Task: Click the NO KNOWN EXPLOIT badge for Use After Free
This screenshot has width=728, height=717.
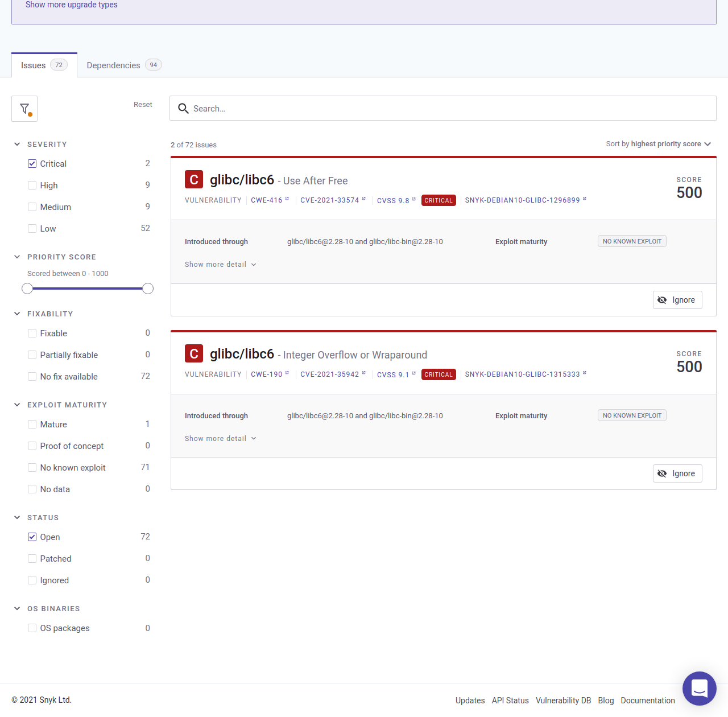Action: [632, 241]
